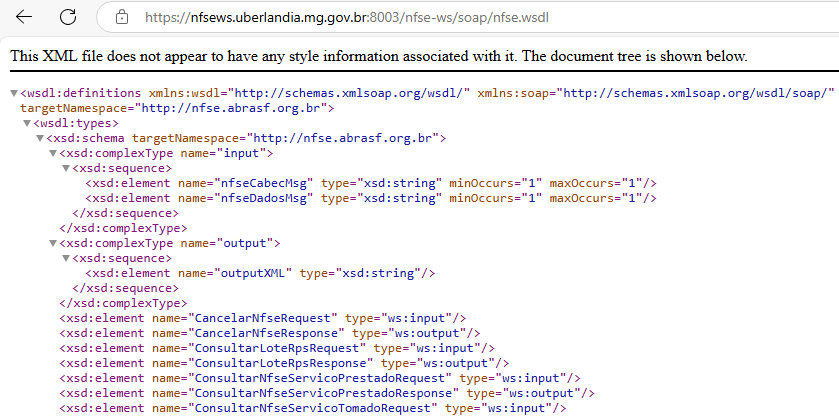Click the targetNamespace attribute of wsdl:definitions
This screenshot has height=417, width=839.
click(173, 109)
